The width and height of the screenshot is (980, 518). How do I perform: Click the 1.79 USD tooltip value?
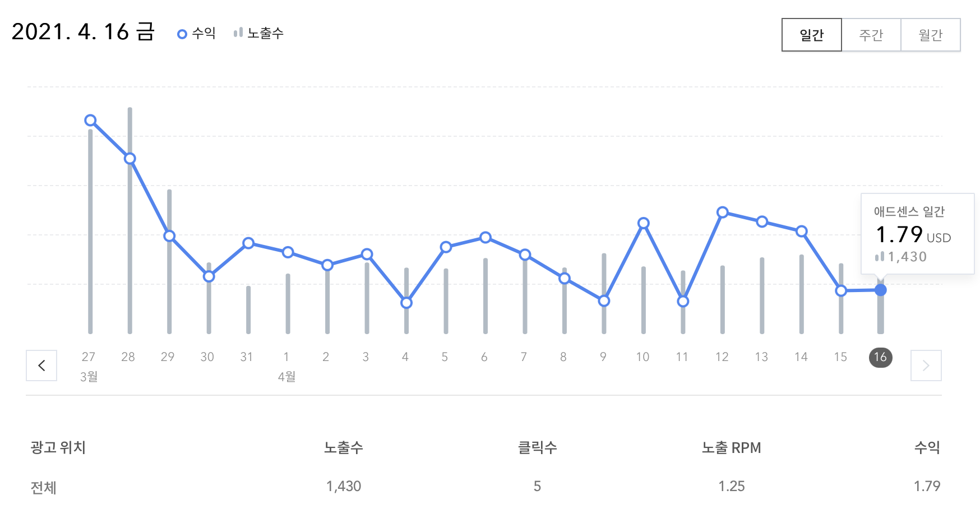[x=913, y=234]
